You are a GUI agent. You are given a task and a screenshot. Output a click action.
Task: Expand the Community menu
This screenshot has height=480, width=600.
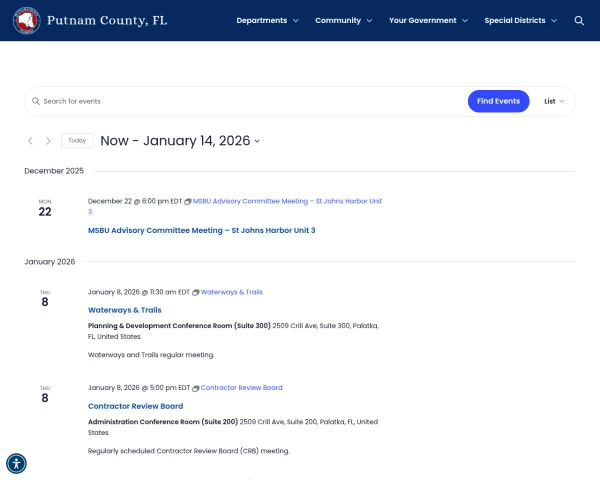[343, 21]
